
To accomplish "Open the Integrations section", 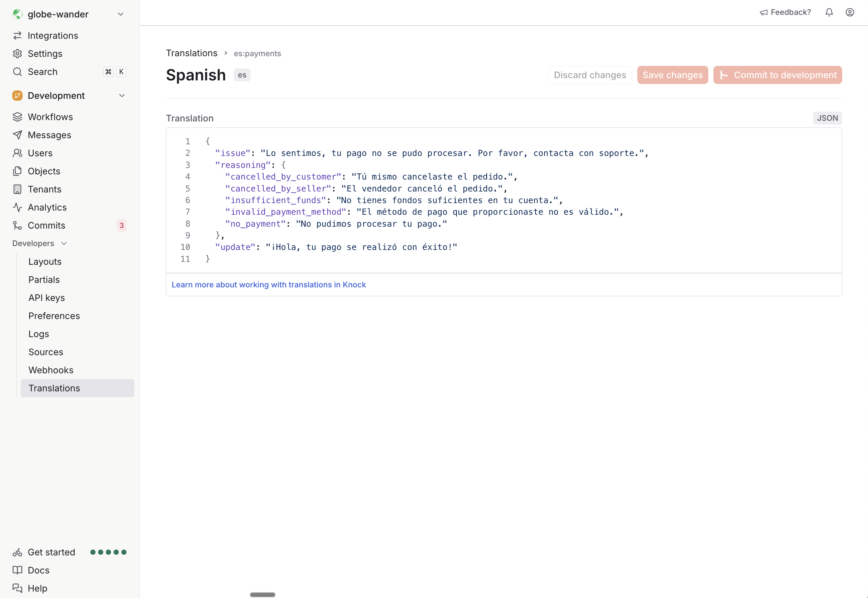I will (53, 36).
